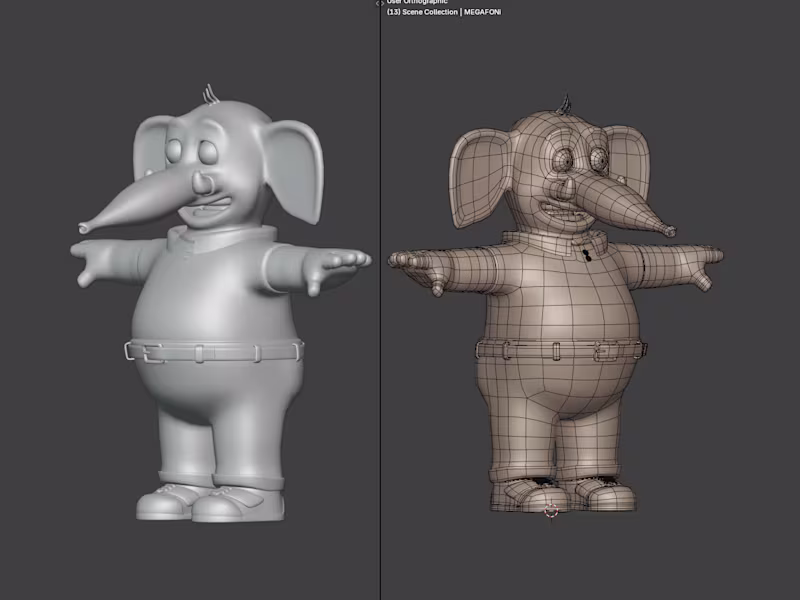800x600 pixels.
Task: Click the editor type chevron icon in viewport header
Action: coord(383,3)
